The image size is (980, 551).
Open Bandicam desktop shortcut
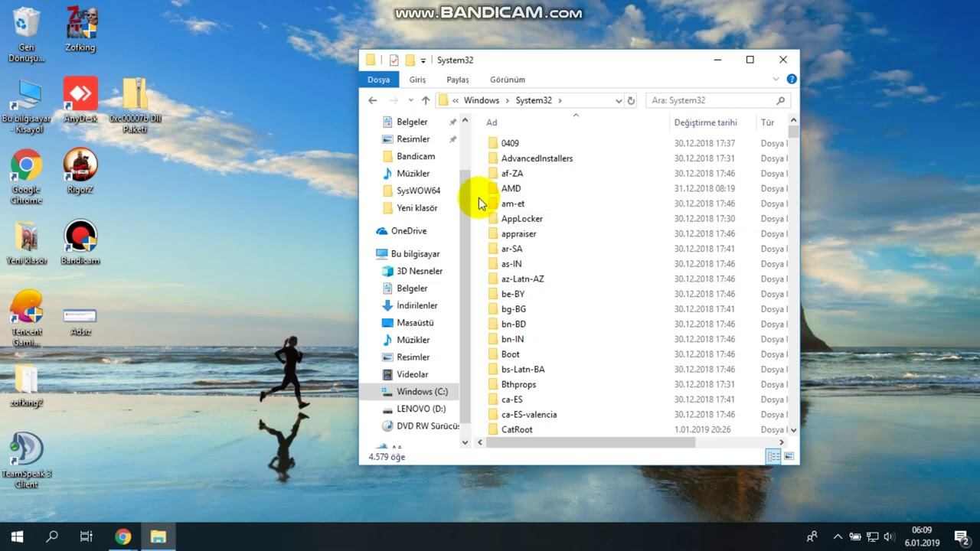[80, 242]
